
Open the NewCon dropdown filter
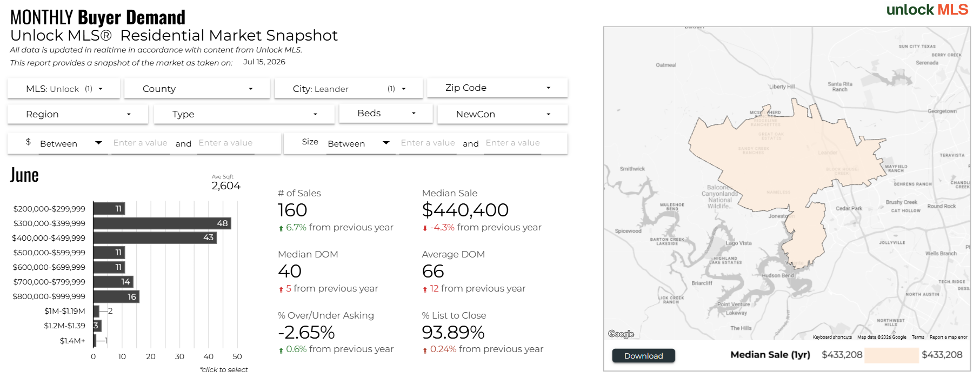tap(502, 114)
